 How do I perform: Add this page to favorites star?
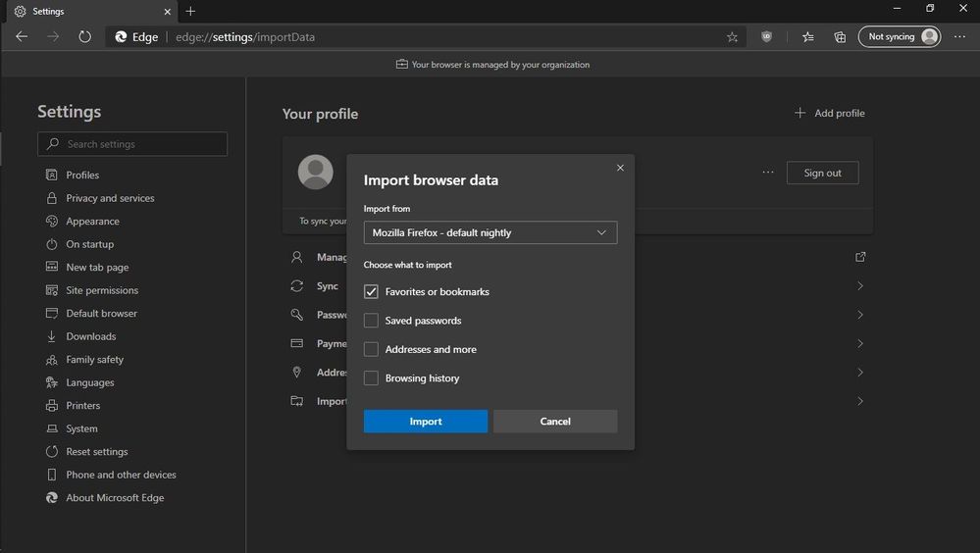coord(732,37)
